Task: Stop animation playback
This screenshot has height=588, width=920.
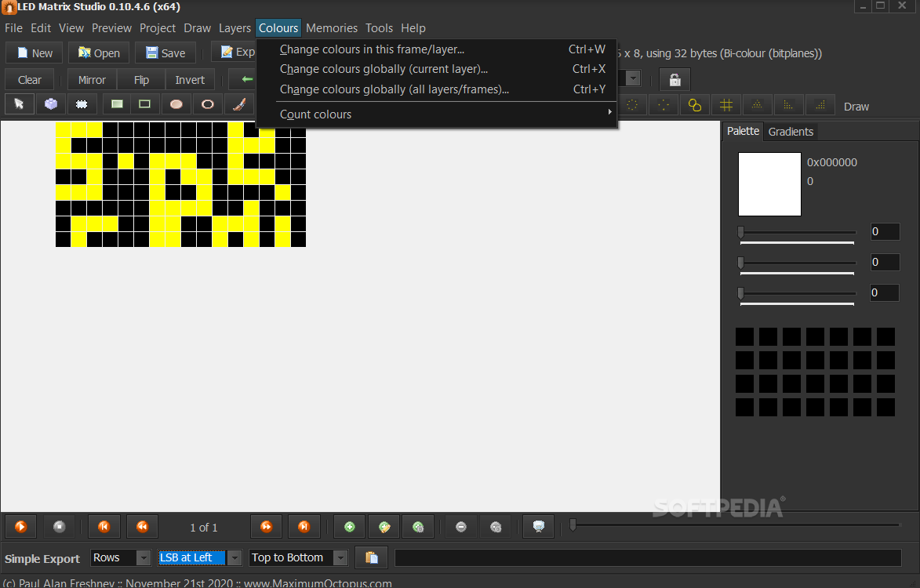Action: point(60,526)
